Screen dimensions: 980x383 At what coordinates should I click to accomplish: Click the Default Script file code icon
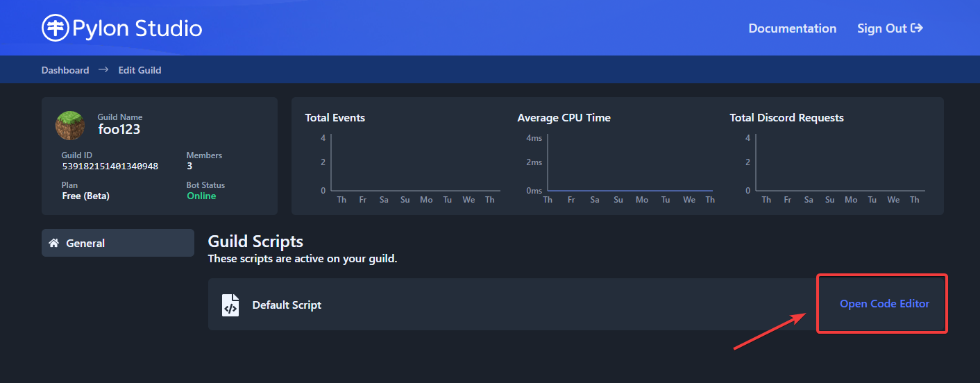(x=230, y=305)
